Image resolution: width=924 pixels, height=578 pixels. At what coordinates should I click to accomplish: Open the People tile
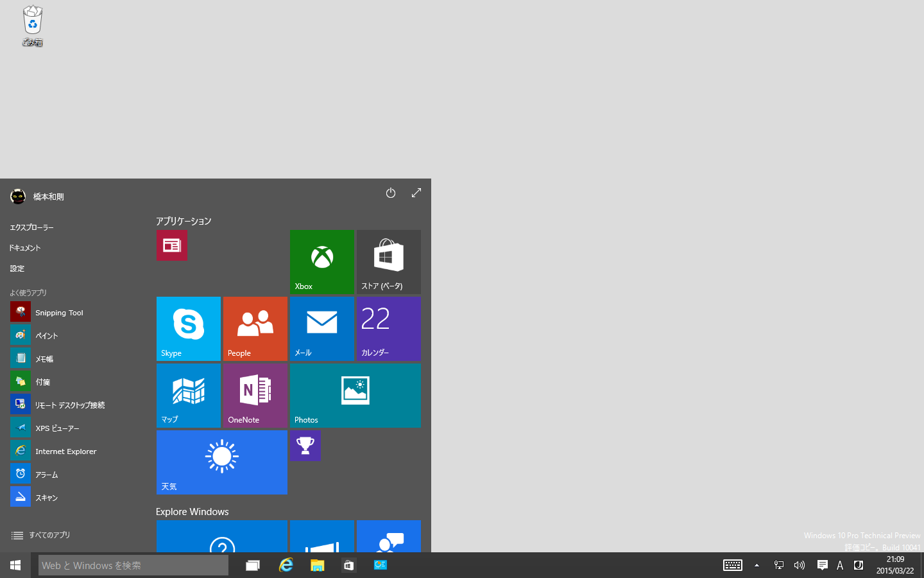[x=255, y=329]
